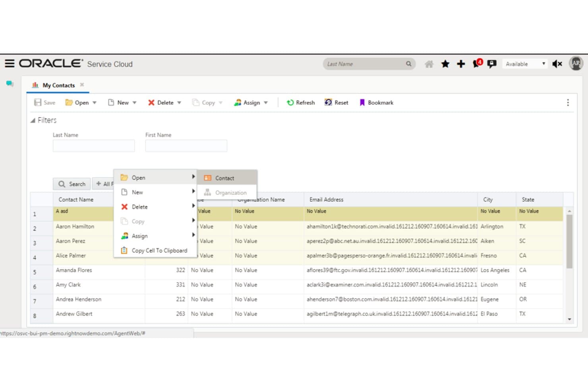Screen dimensions: 588x392
Task: Open the Available status dropdown
Action: pos(525,64)
